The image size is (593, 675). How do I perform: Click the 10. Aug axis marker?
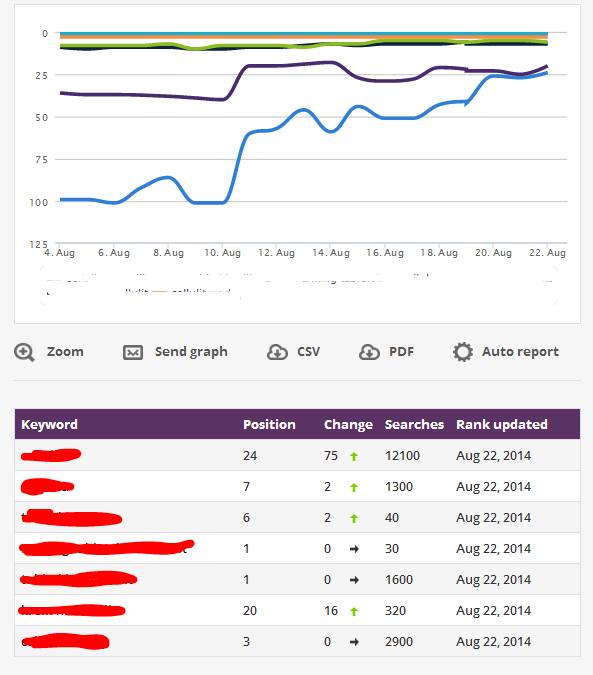point(222,253)
